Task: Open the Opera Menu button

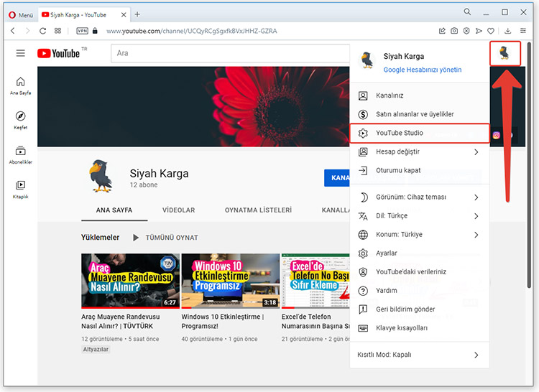Action: tap(21, 15)
